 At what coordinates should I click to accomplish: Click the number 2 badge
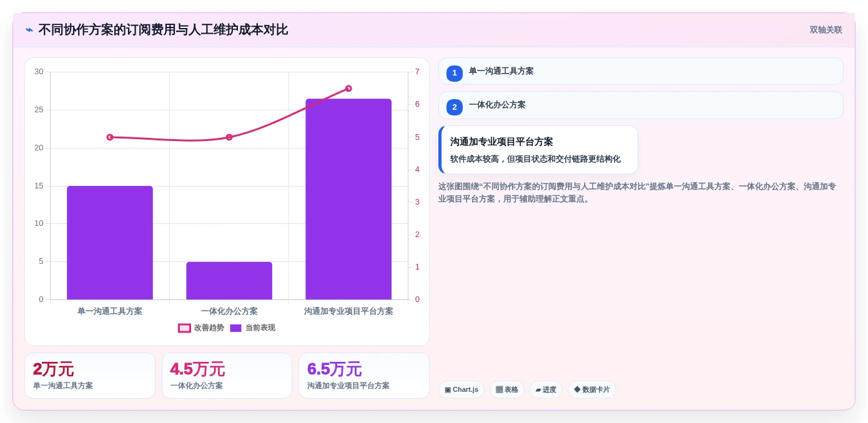click(x=455, y=107)
